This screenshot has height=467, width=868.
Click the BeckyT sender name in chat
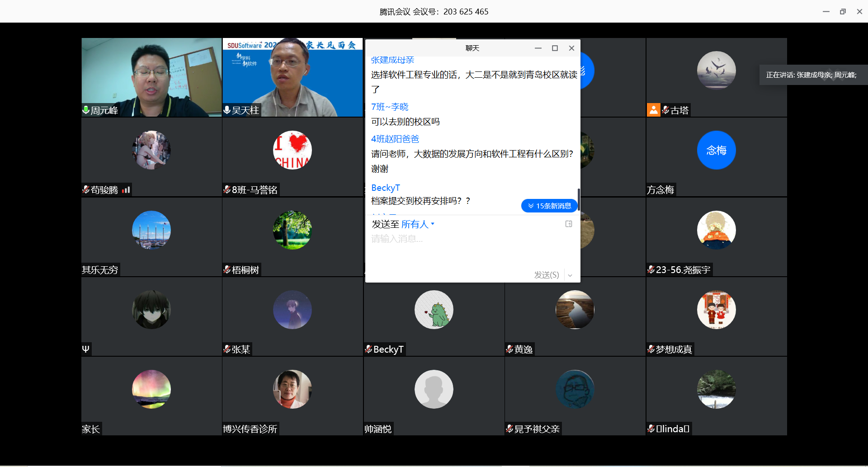point(385,188)
